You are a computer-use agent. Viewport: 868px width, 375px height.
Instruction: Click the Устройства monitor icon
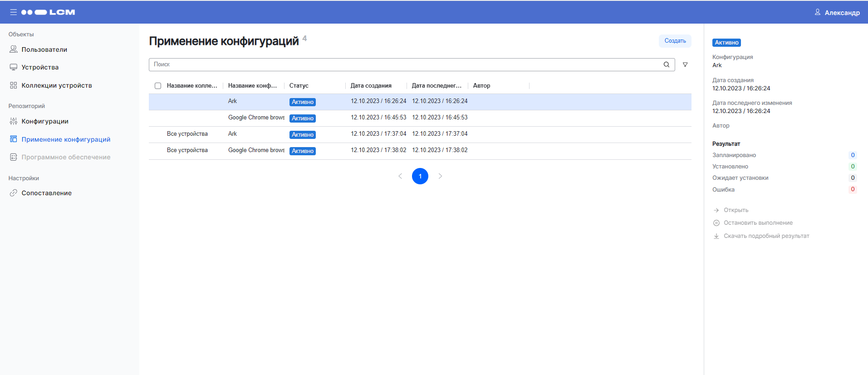click(14, 67)
